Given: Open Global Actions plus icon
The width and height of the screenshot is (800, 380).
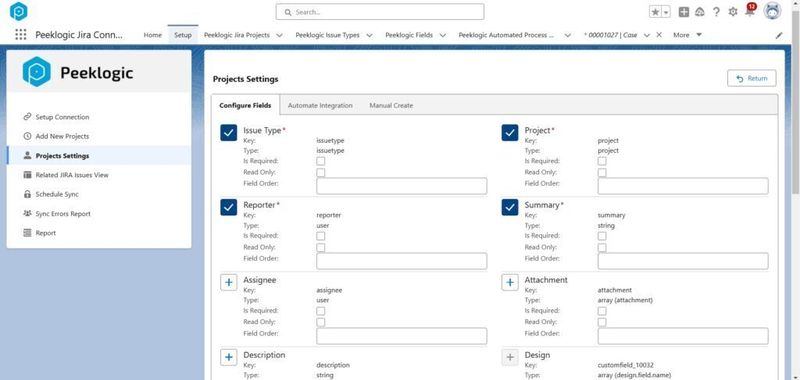Looking at the screenshot, I should pyautogui.click(x=684, y=12).
